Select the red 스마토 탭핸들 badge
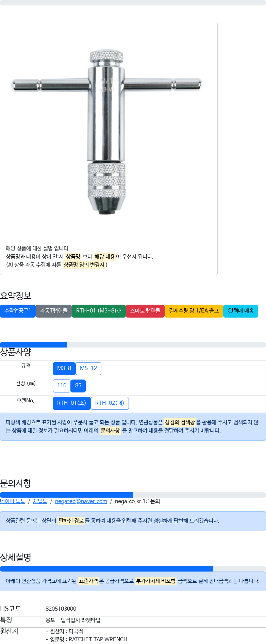266x644 pixels. (x=145, y=311)
